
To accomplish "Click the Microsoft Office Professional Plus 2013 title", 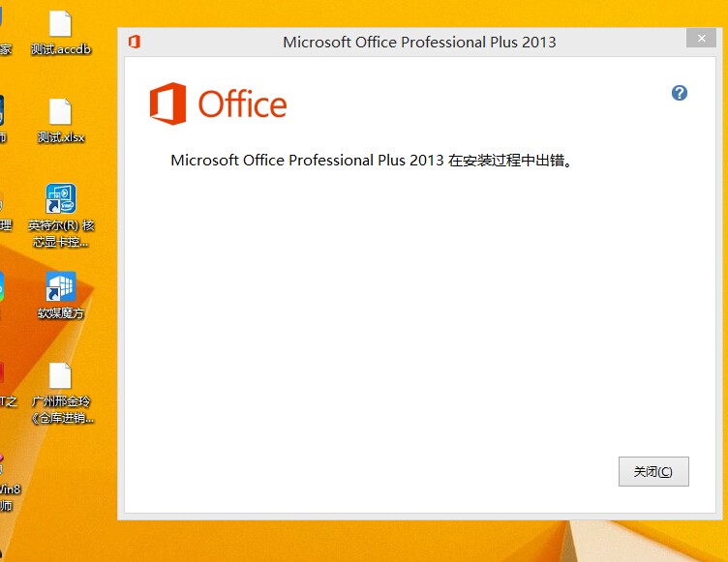I will click(x=419, y=43).
